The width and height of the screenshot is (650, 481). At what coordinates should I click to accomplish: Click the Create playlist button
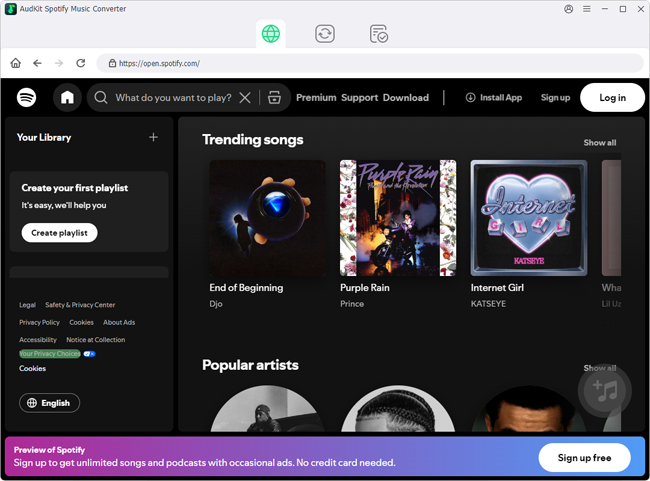59,233
